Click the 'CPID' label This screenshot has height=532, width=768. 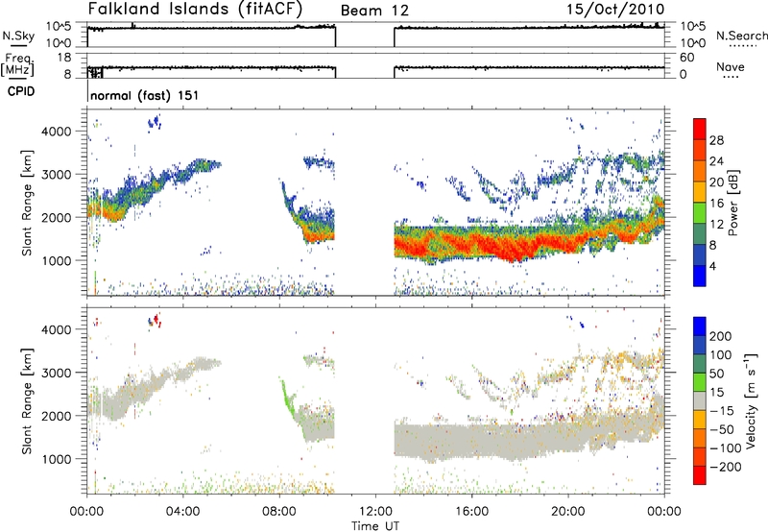coord(21,91)
